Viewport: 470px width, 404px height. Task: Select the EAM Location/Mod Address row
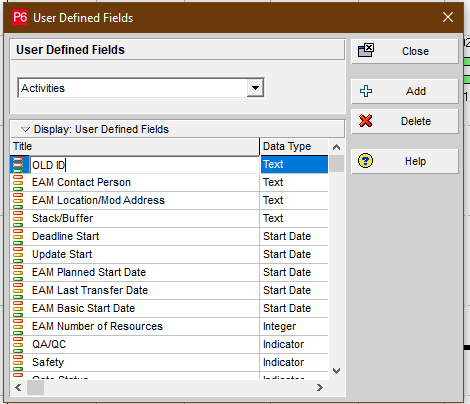click(x=169, y=201)
